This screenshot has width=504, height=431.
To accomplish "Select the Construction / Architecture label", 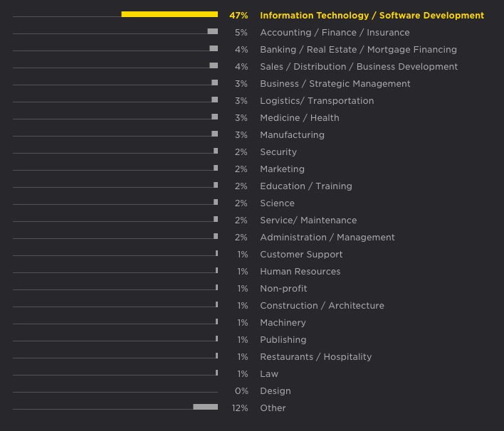I will 322,306.
